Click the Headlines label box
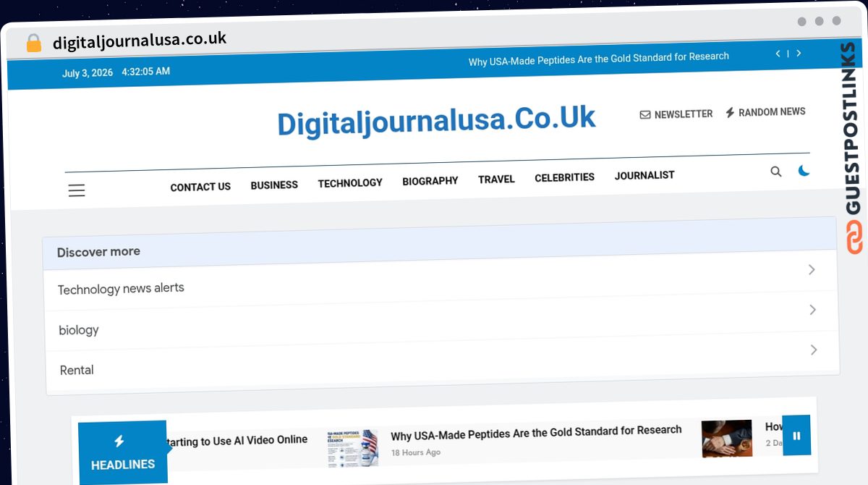The image size is (868, 485). (122, 452)
